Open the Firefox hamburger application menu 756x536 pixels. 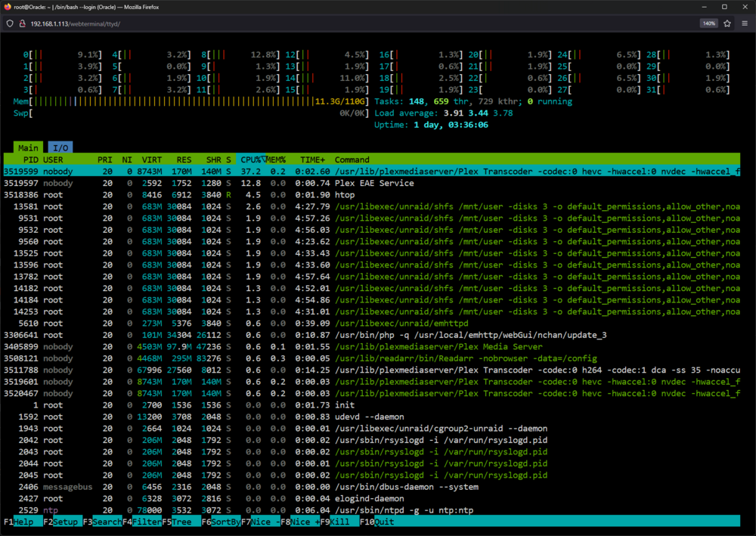click(745, 23)
